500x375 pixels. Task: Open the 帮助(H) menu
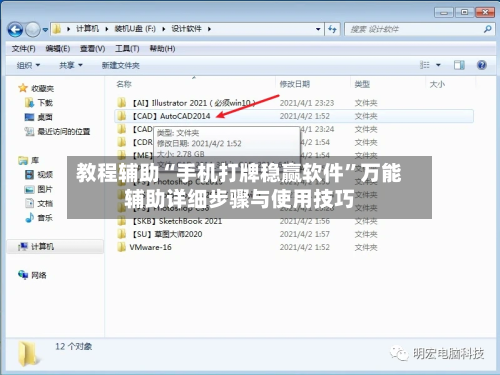tap(162, 49)
